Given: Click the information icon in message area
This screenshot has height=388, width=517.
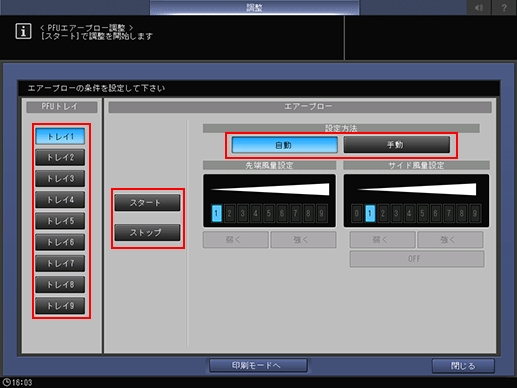Looking at the screenshot, I should pyautogui.click(x=23, y=31).
